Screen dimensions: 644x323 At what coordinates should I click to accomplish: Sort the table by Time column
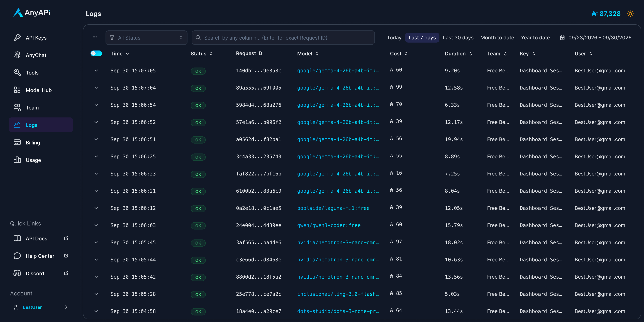[120, 54]
